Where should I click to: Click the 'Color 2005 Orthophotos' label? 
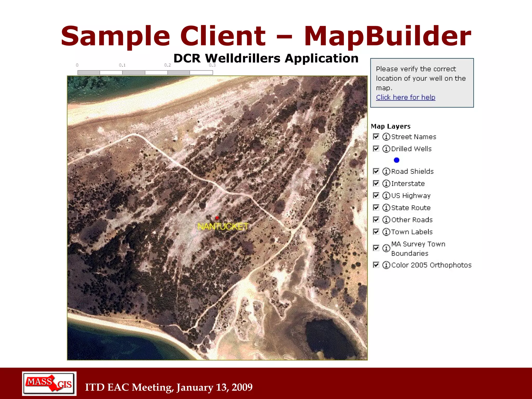(x=431, y=265)
